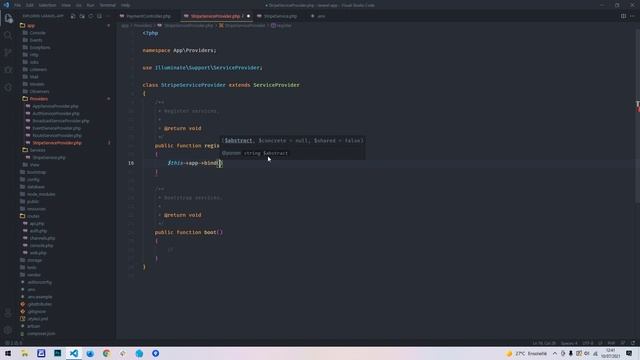Open the Extensions view in activity bar
Image resolution: width=640 pixels, height=360 pixels.
(x=8, y=87)
